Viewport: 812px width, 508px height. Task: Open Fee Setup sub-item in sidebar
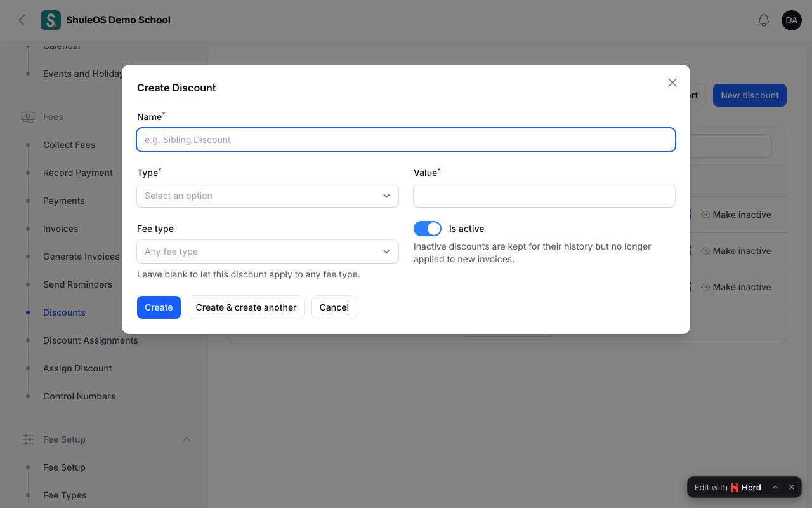point(64,467)
